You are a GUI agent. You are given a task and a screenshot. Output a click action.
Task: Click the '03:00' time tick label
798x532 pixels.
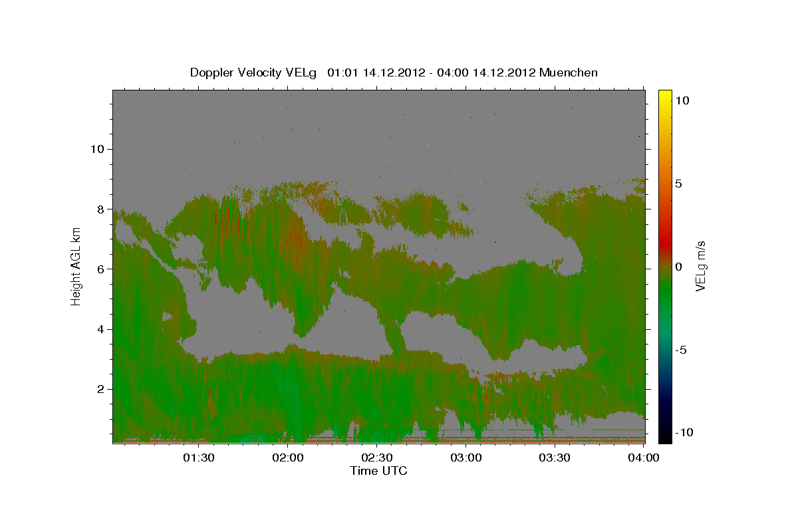[466, 458]
